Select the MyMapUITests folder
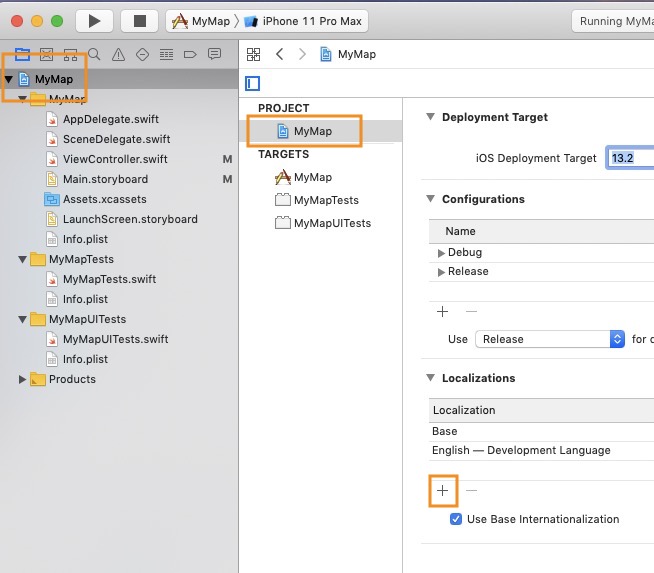This screenshot has height=573, width=654. [x=78, y=319]
